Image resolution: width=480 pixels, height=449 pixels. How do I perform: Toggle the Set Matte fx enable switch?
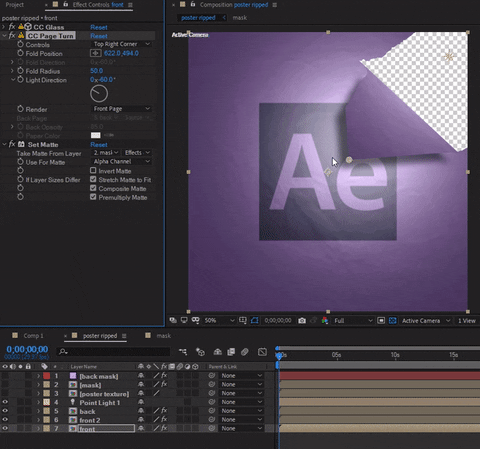(x=12, y=144)
